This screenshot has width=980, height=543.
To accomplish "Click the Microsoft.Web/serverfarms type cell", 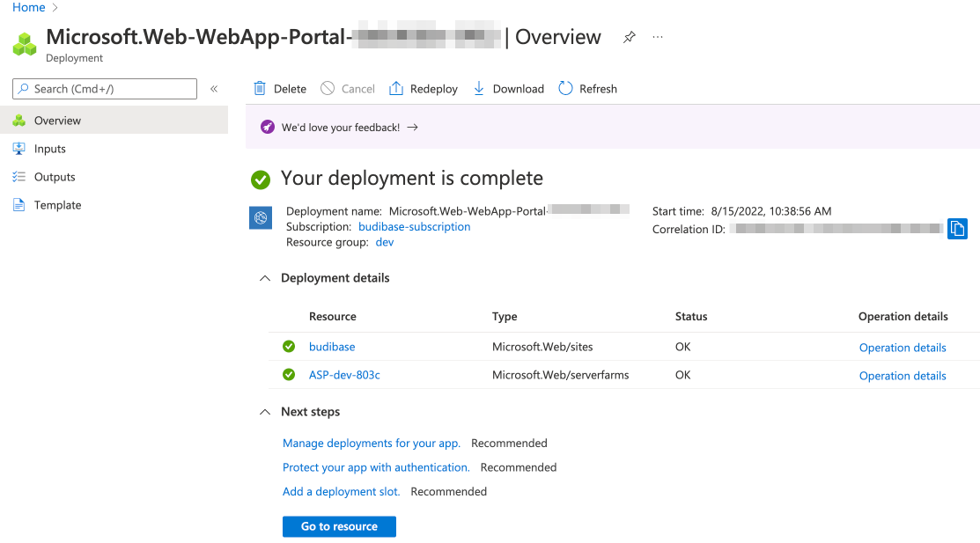I will click(x=561, y=374).
